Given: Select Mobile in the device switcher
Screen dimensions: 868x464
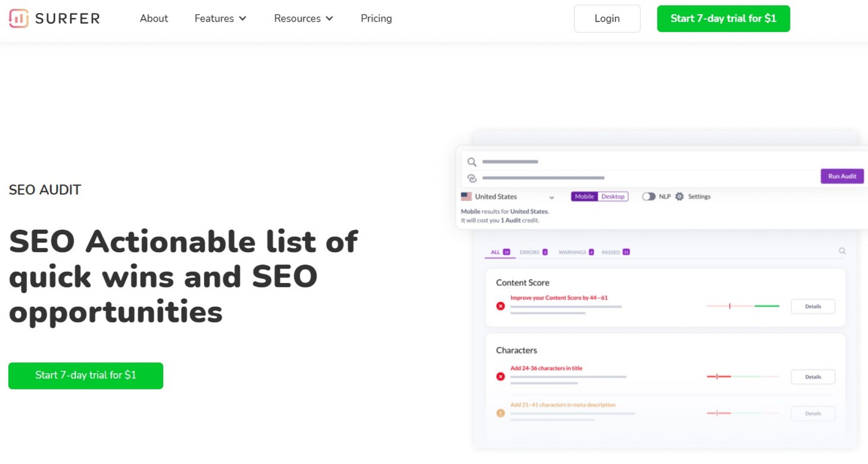Looking at the screenshot, I should tap(585, 197).
